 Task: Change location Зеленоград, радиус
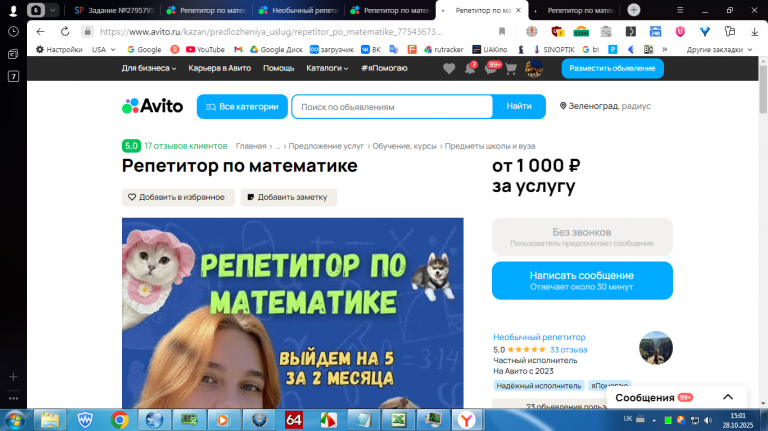click(605, 106)
